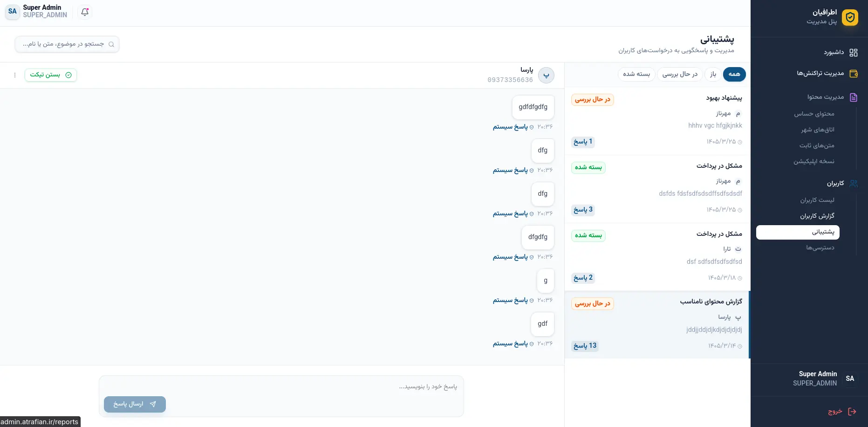Click the 13 پاسخ badge
Image resolution: width=868 pixels, height=427 pixels.
pos(585,346)
